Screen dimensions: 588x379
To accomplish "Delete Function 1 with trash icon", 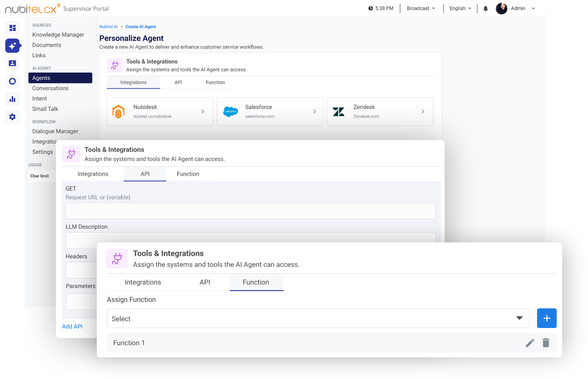I will [x=546, y=343].
